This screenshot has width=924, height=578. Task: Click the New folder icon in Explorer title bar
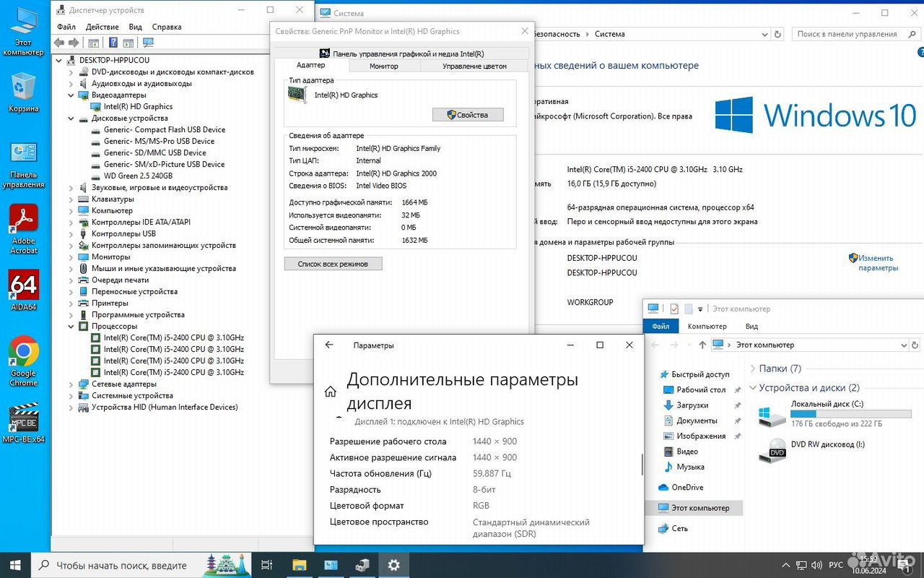[x=689, y=309]
